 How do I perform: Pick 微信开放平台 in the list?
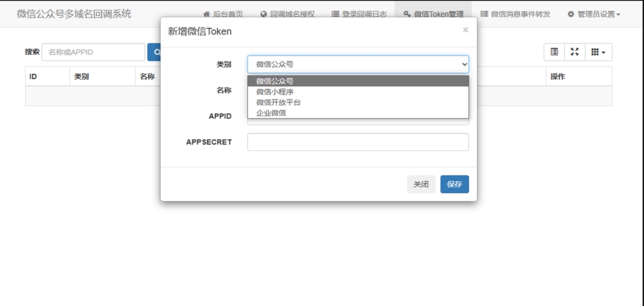pyautogui.click(x=358, y=102)
